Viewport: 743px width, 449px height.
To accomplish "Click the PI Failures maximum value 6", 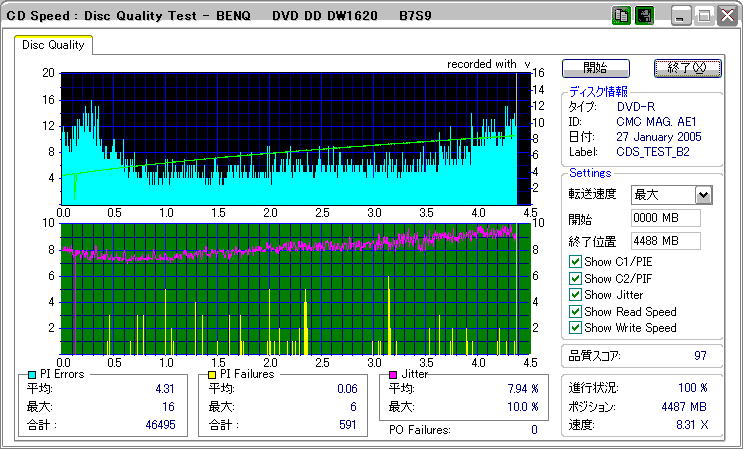I will pyautogui.click(x=353, y=407).
